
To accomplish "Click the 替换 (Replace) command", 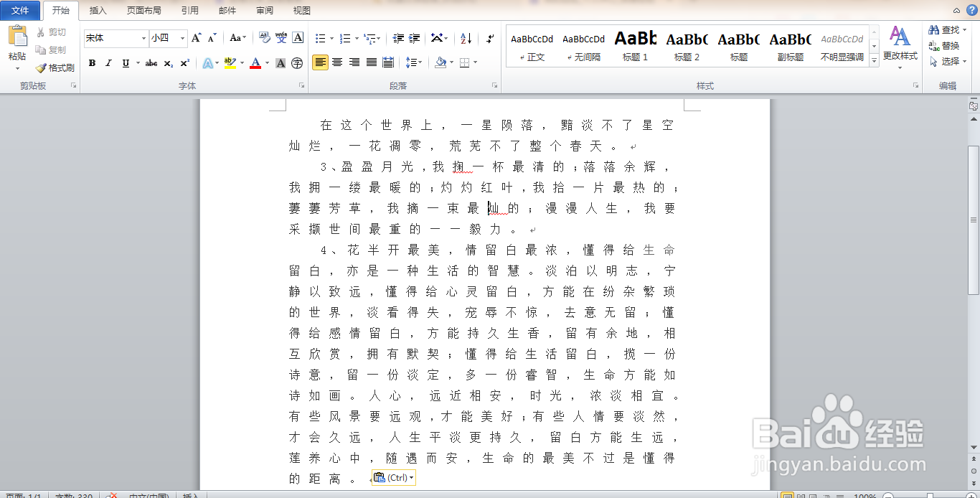I will click(x=948, y=44).
